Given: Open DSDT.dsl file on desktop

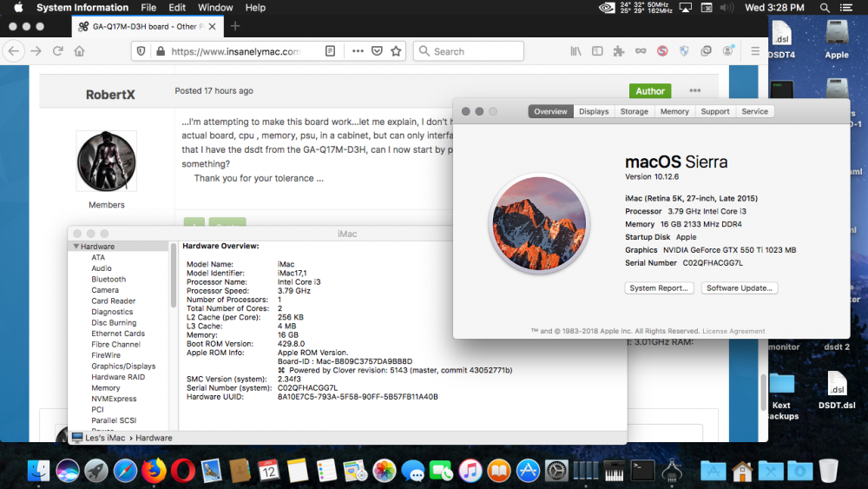Looking at the screenshot, I should (837, 391).
